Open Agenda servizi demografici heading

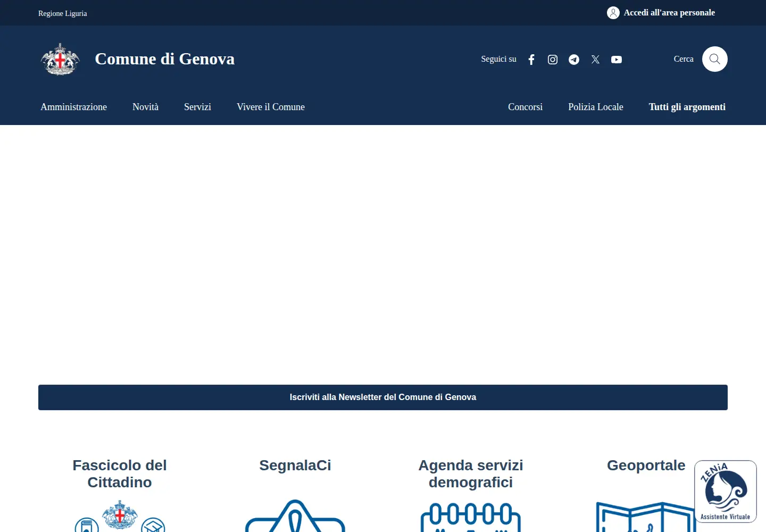click(471, 473)
